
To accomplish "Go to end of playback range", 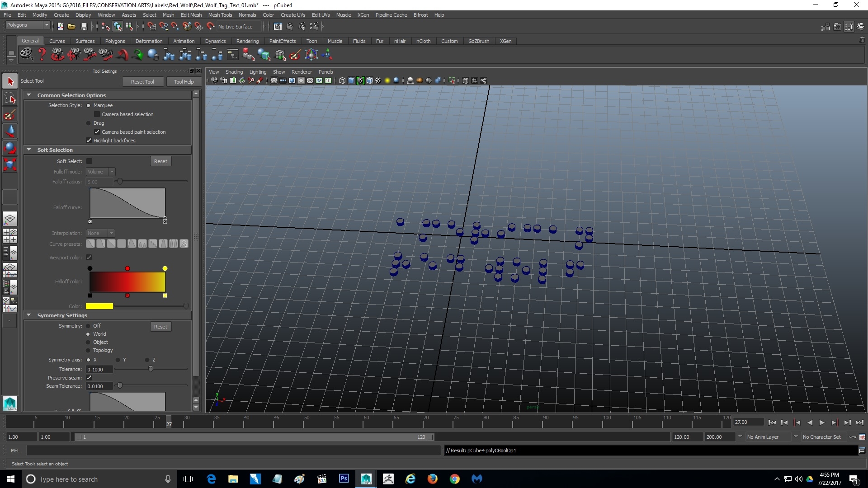I will (x=859, y=422).
